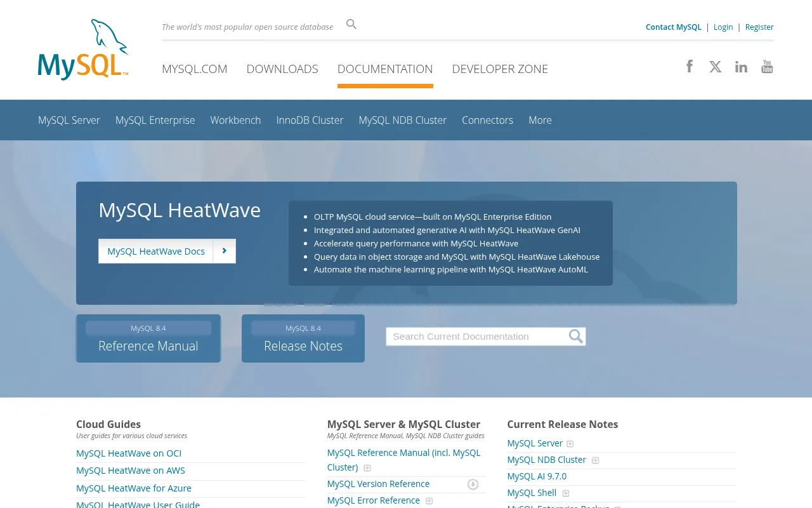Click the "Query data in object storage" bullet
The height and width of the screenshot is (508, 812).
tap(457, 257)
